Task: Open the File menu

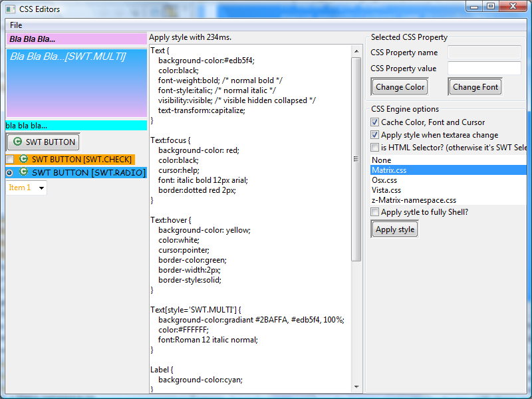Action: (x=17, y=25)
